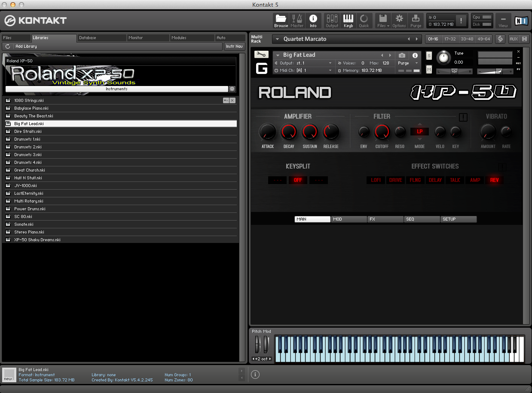
Task: Open the Big Fat Lead instrument dropdown
Action: coord(278,55)
